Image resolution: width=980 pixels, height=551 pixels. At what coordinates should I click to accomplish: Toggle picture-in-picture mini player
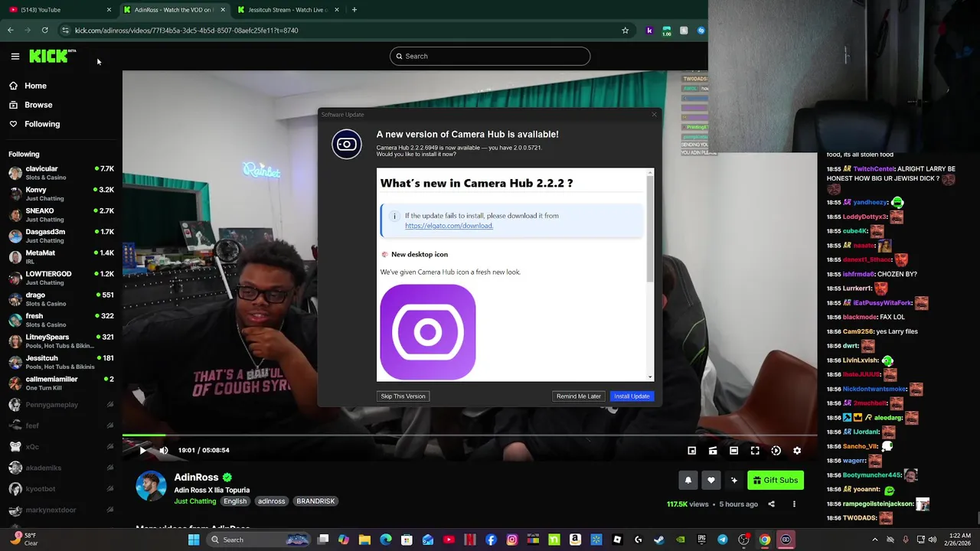tap(691, 451)
